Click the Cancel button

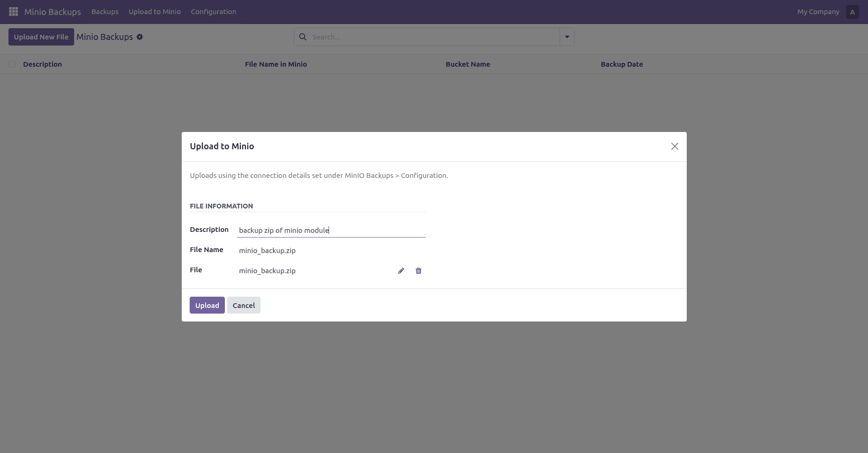click(x=244, y=305)
